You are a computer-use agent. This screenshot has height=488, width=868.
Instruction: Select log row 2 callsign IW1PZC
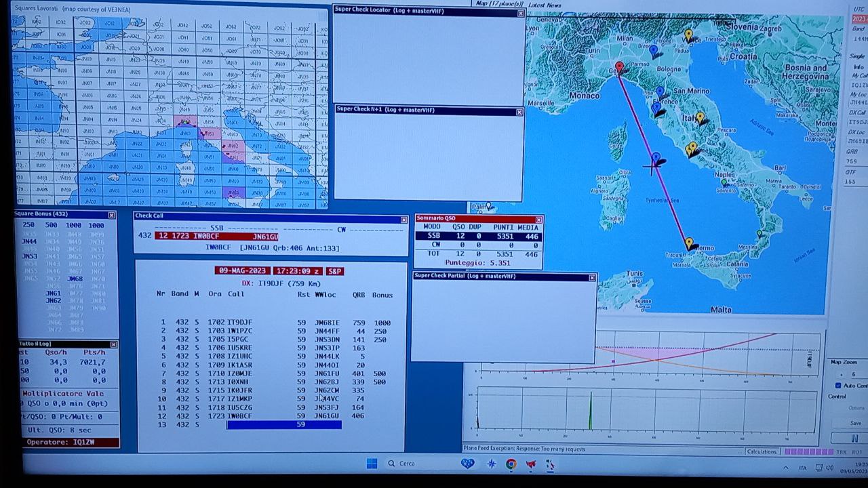(x=239, y=331)
